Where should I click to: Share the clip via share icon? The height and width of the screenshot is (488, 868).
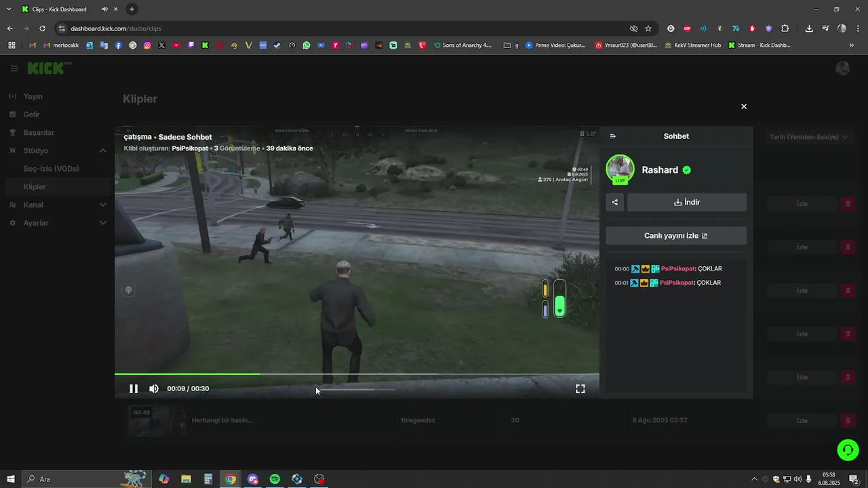[615, 202]
